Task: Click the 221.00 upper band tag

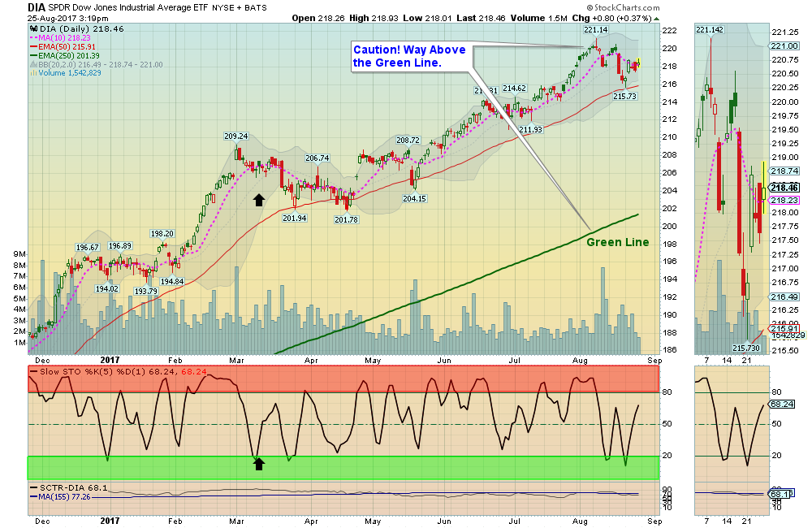Action: coord(784,46)
